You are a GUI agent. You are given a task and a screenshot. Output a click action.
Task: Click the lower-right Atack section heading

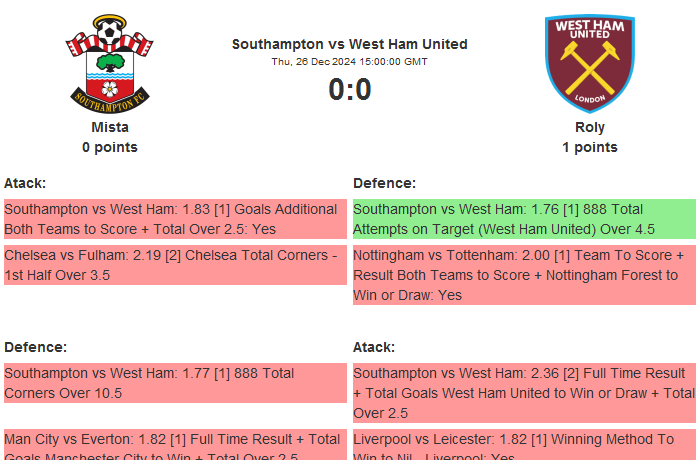coord(374,347)
